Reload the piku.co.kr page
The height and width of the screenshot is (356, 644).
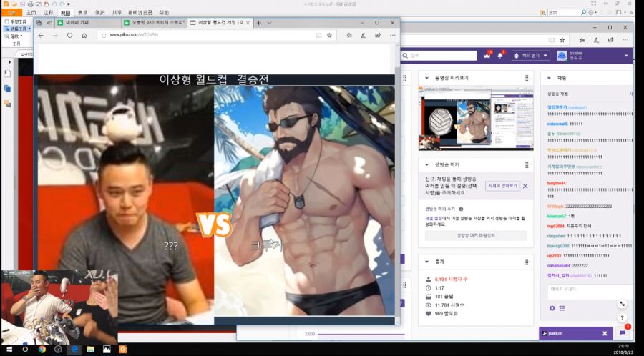pyautogui.click(x=70, y=36)
